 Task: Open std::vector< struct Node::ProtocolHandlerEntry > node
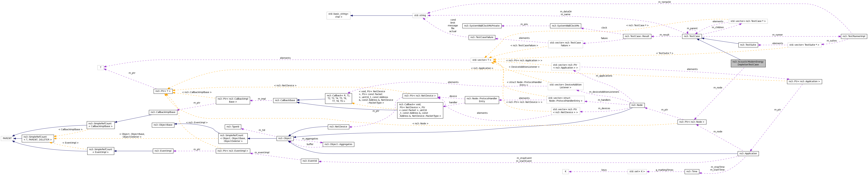point(565,100)
